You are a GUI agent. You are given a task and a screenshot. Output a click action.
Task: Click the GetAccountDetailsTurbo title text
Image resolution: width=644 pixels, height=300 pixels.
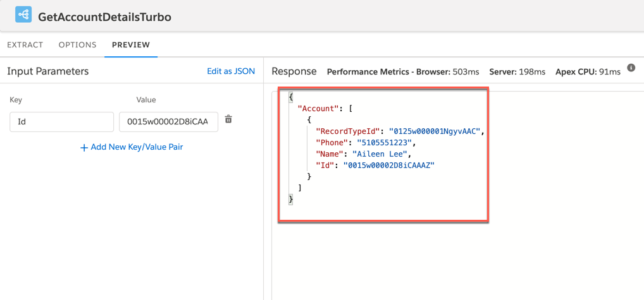[104, 16]
